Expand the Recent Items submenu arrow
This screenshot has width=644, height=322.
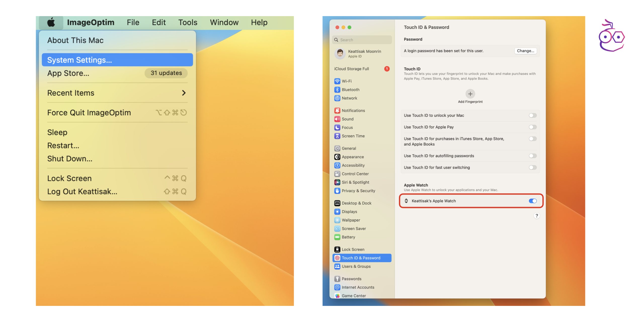(184, 93)
